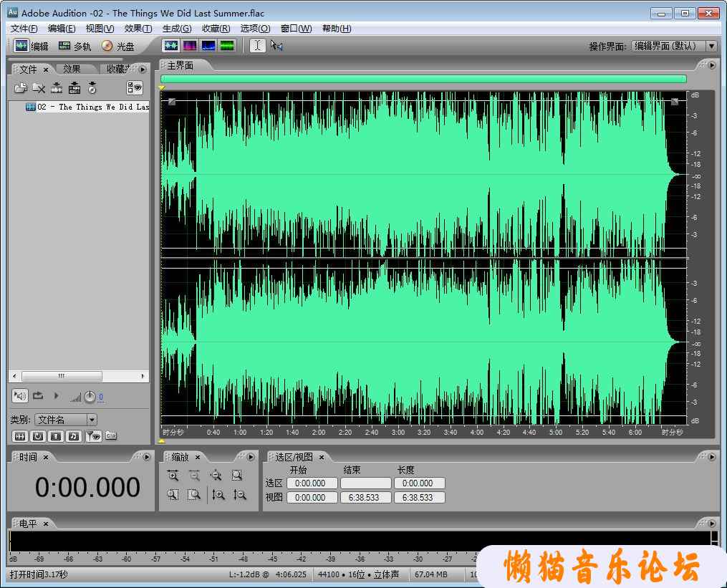Select the spectral pan display icon
The height and width of the screenshot is (588, 727).
point(208,45)
